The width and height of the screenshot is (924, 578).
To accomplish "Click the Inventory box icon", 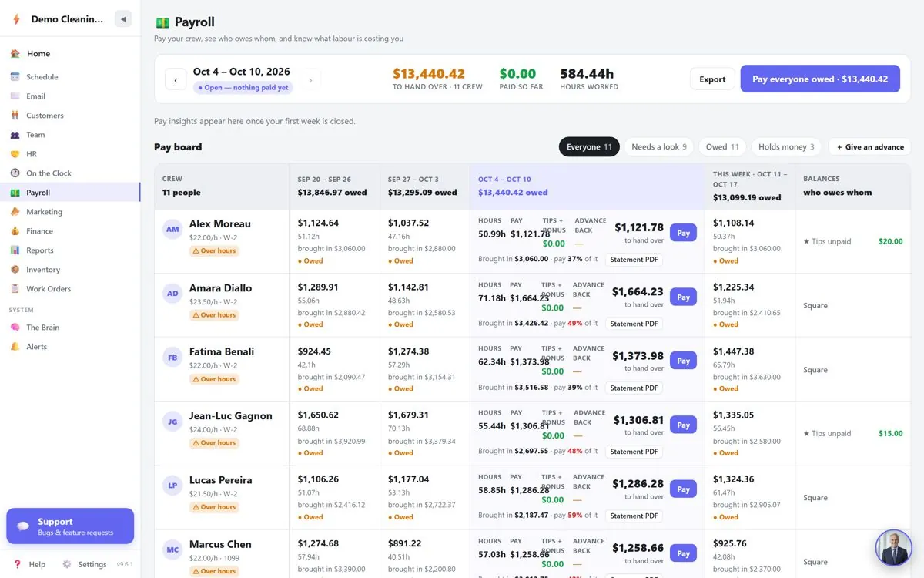I will 15,270.
